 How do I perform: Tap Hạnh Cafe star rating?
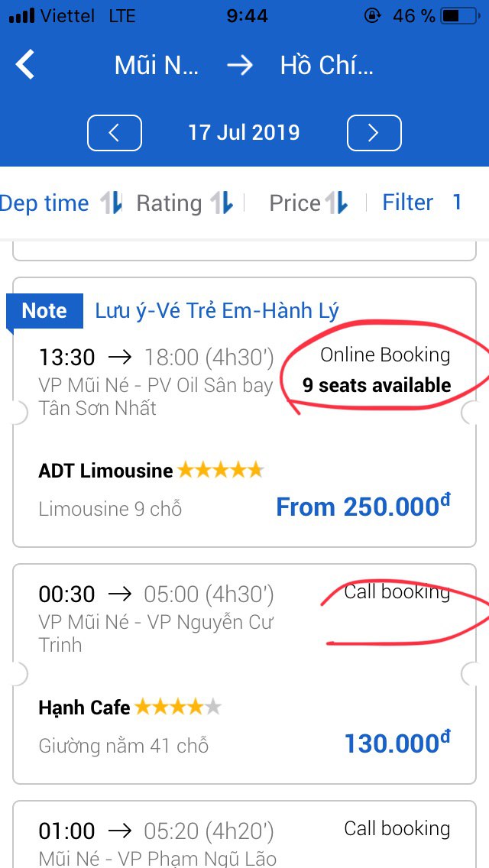point(178,708)
